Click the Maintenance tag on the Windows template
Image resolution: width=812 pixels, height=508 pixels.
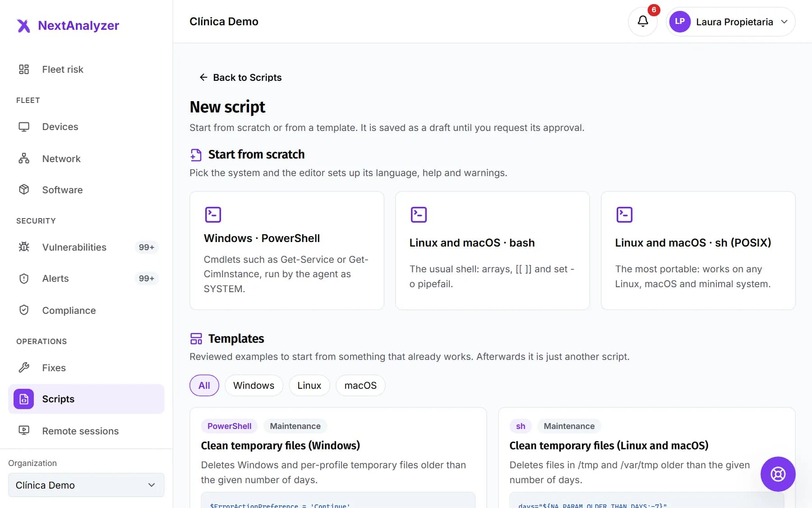tap(295, 426)
